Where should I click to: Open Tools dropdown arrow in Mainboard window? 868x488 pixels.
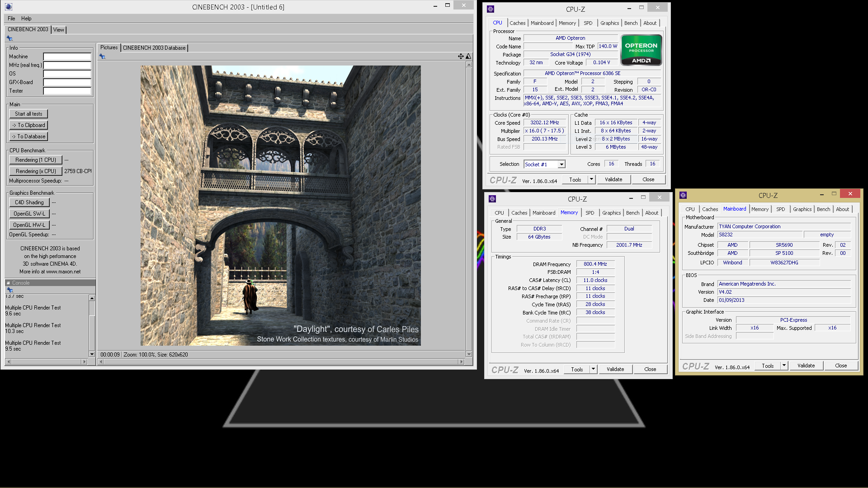click(784, 366)
